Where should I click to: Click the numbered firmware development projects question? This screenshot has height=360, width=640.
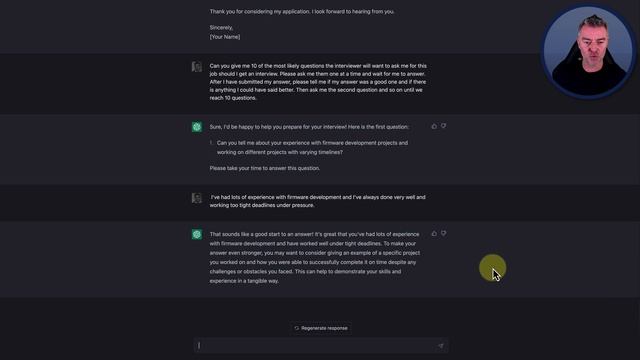point(312,147)
